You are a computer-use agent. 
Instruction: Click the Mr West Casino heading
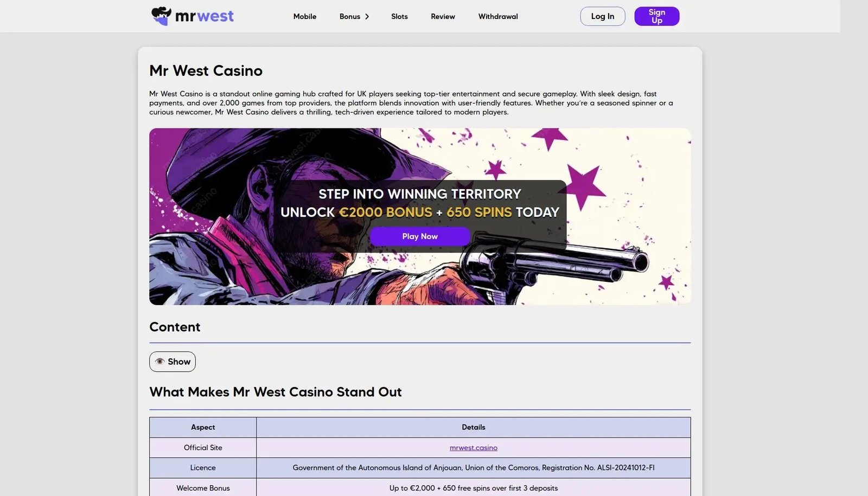click(206, 70)
